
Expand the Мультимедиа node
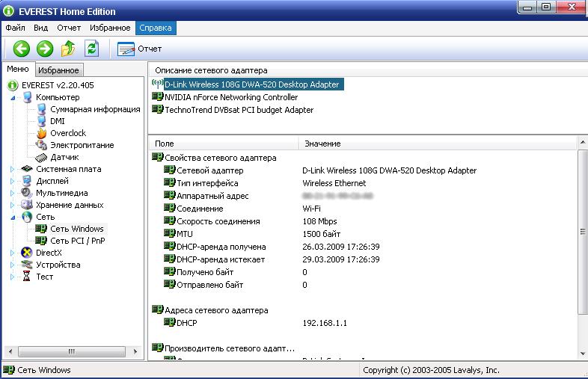[13, 193]
